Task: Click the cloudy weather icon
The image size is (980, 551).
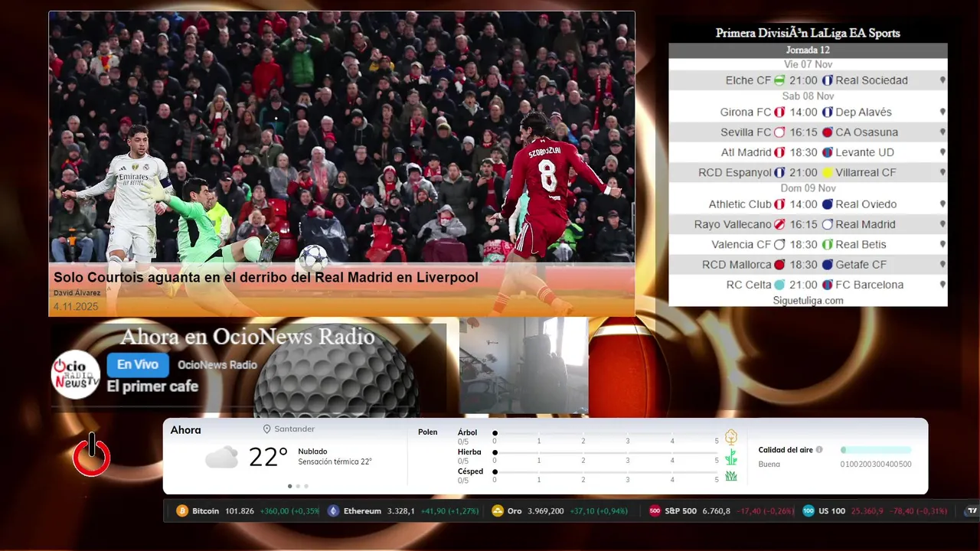Action: pos(221,458)
